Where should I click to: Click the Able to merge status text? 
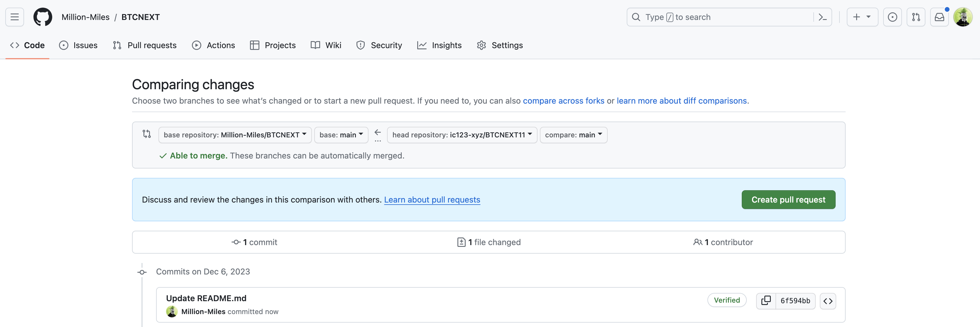(x=198, y=156)
